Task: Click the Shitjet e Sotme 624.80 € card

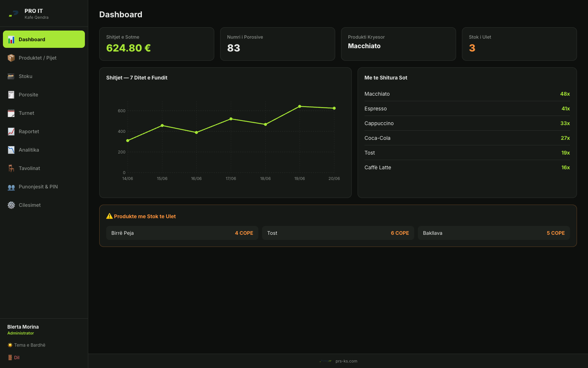Action: (157, 44)
